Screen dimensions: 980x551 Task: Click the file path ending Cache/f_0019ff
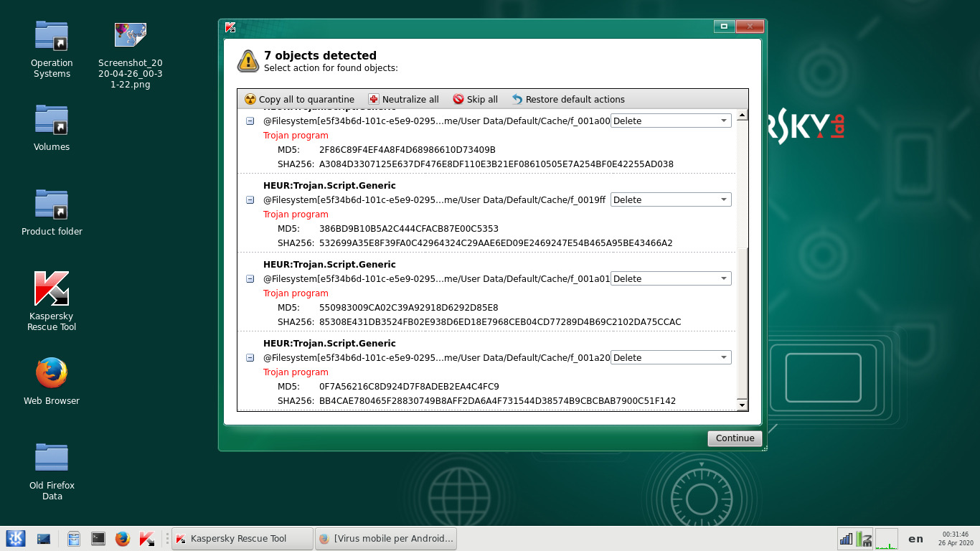click(434, 200)
